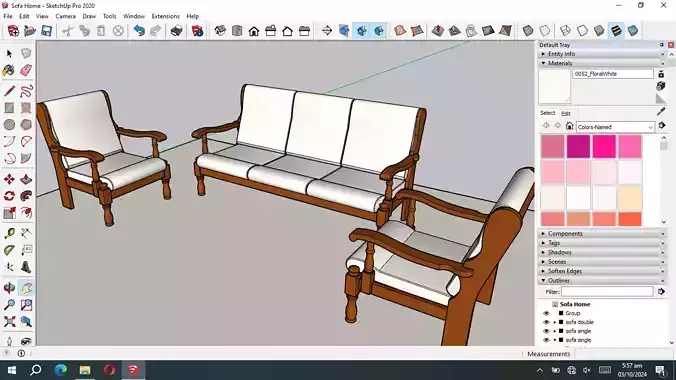Select the arrow Select tool
Image resolution: width=676 pixels, height=380 pixels.
[9, 53]
